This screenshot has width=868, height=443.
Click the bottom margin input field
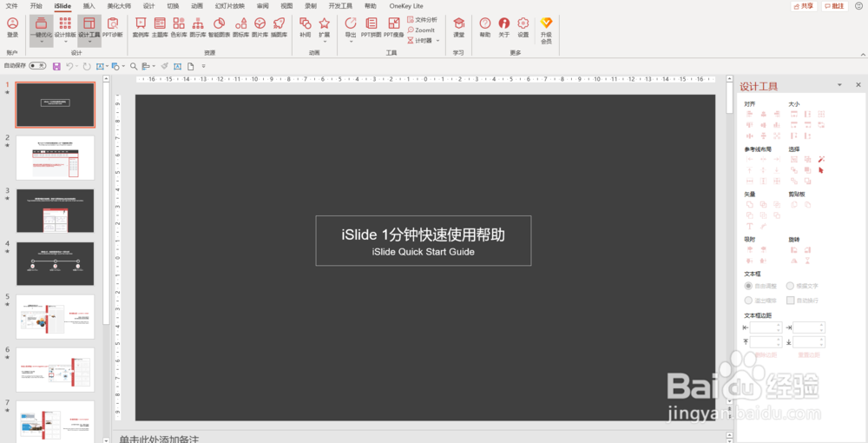click(x=809, y=341)
